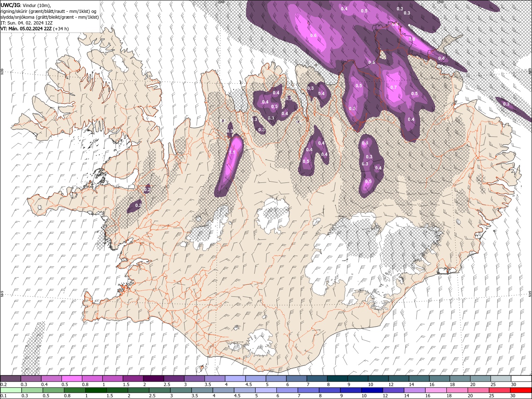This screenshot has width=532, height=399.
Task: Pick bottom-row red swatch labeled 30
Action: [520, 390]
